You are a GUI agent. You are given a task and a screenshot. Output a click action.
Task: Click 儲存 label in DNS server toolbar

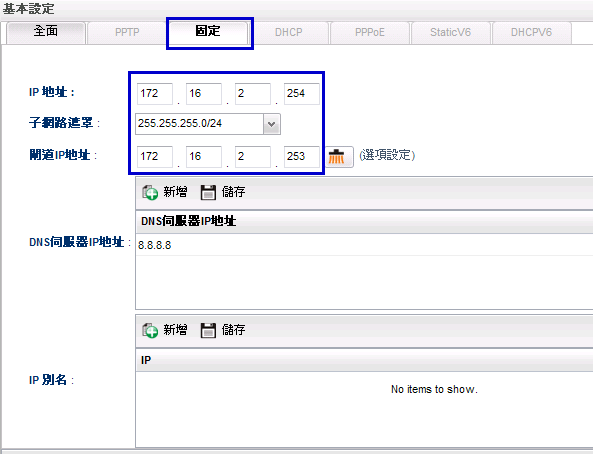pos(234,192)
